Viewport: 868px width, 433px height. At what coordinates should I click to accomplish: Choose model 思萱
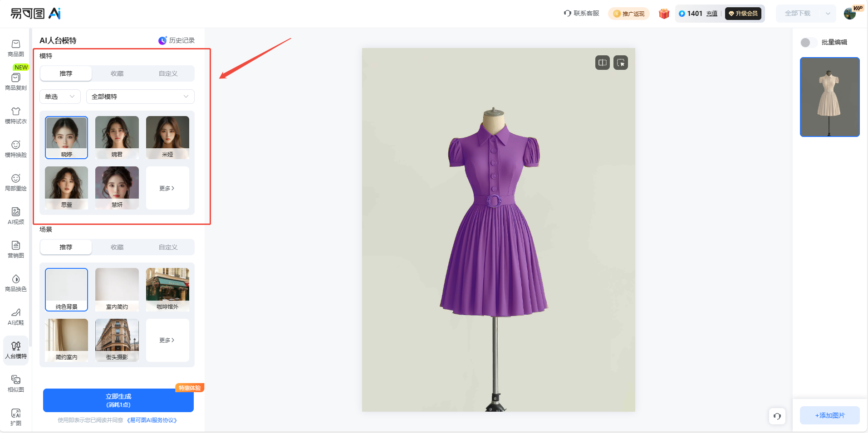[x=66, y=188]
